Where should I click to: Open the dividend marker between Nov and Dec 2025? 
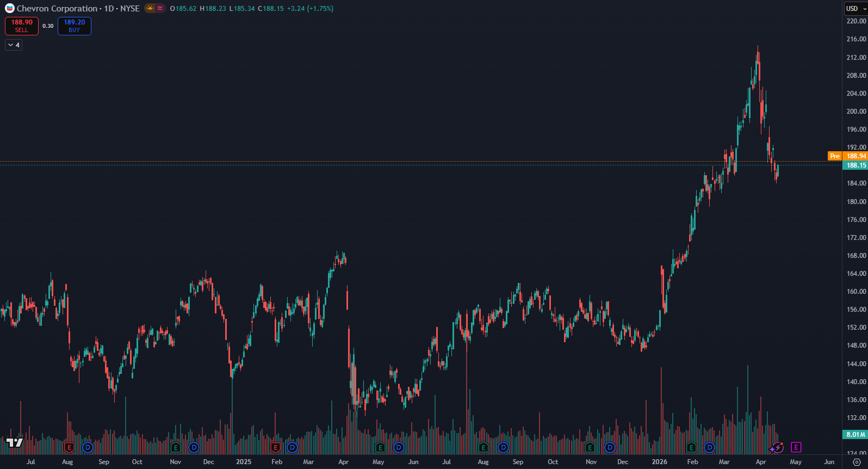point(610,448)
